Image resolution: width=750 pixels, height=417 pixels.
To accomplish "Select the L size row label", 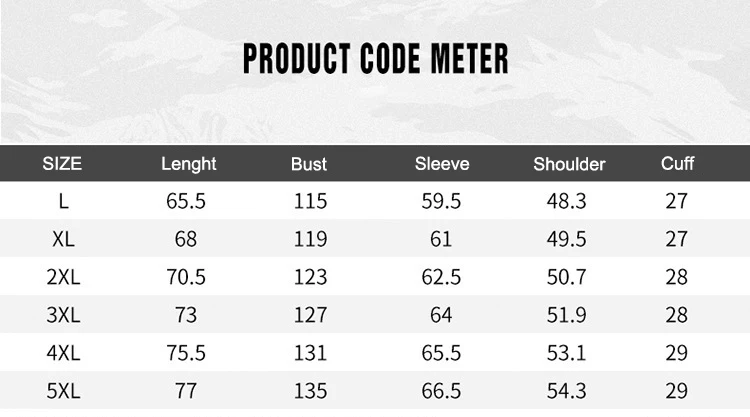I will (64, 201).
